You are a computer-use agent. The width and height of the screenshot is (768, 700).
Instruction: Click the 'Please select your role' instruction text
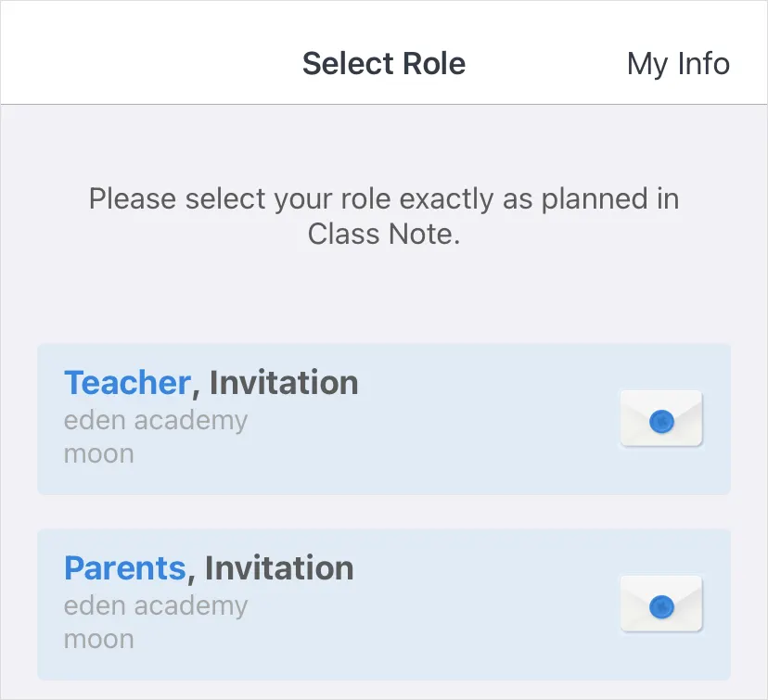point(384,198)
